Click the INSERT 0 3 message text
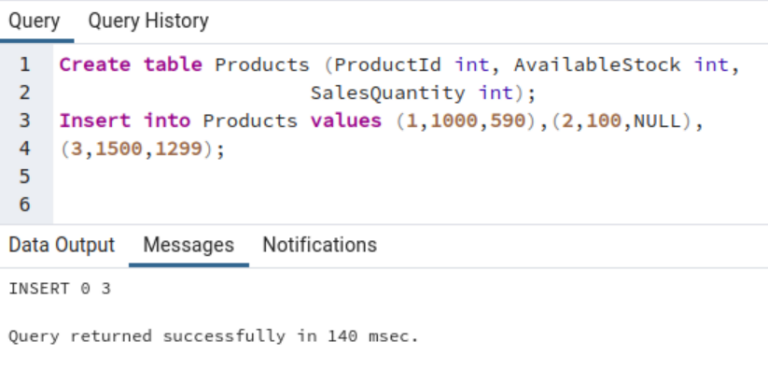Screen dimensions: 768x370 pyautogui.click(x=60, y=289)
